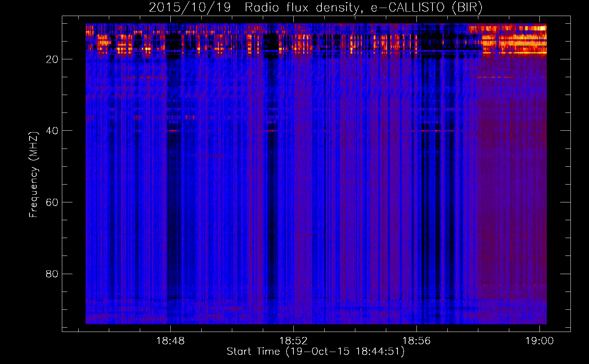Click the 18:56 time tick label
This screenshot has width=589, height=364.
tap(416, 341)
